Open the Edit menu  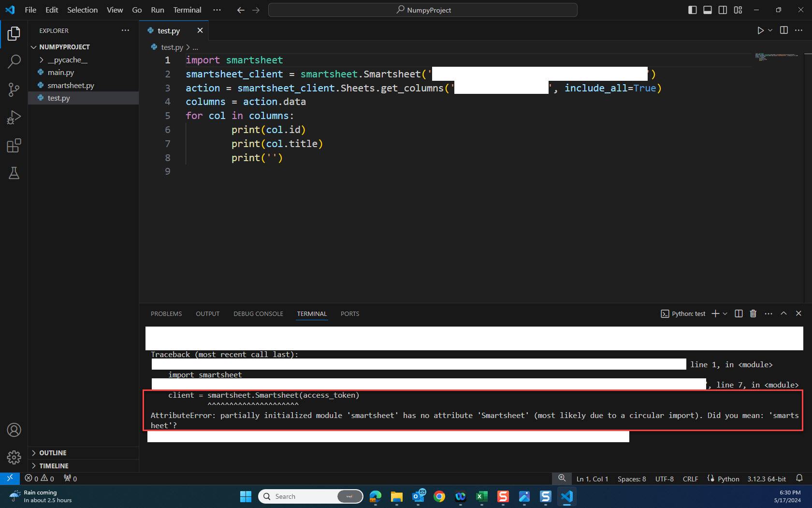(52, 10)
